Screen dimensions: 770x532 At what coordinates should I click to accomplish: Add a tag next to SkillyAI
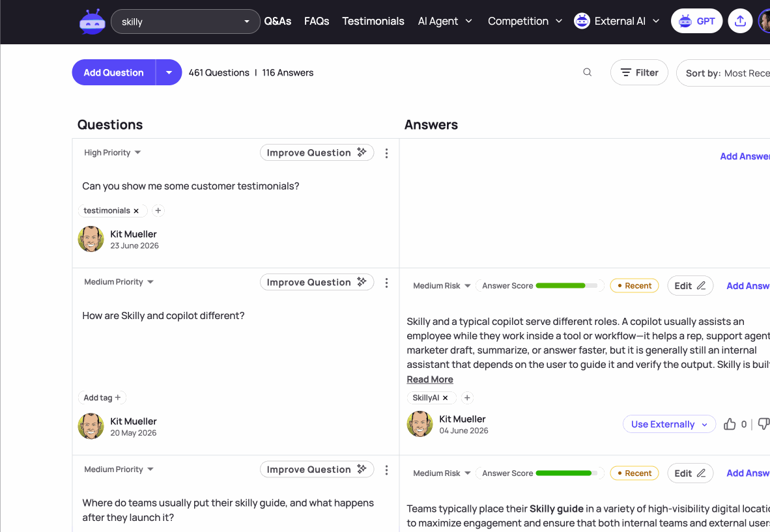[x=467, y=397]
